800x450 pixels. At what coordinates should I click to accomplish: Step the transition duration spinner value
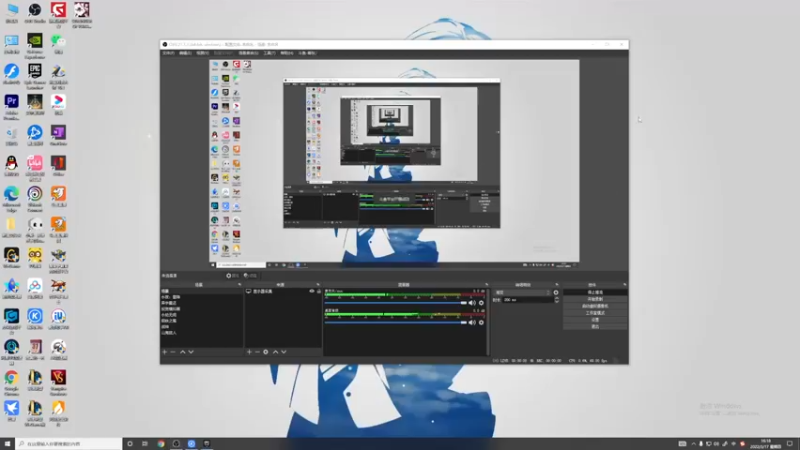(557, 300)
